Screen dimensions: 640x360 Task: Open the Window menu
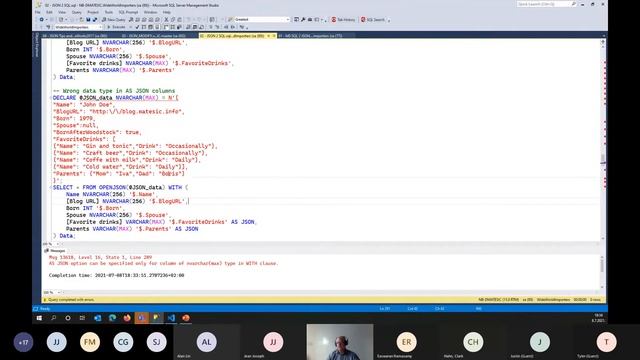pos(150,12)
